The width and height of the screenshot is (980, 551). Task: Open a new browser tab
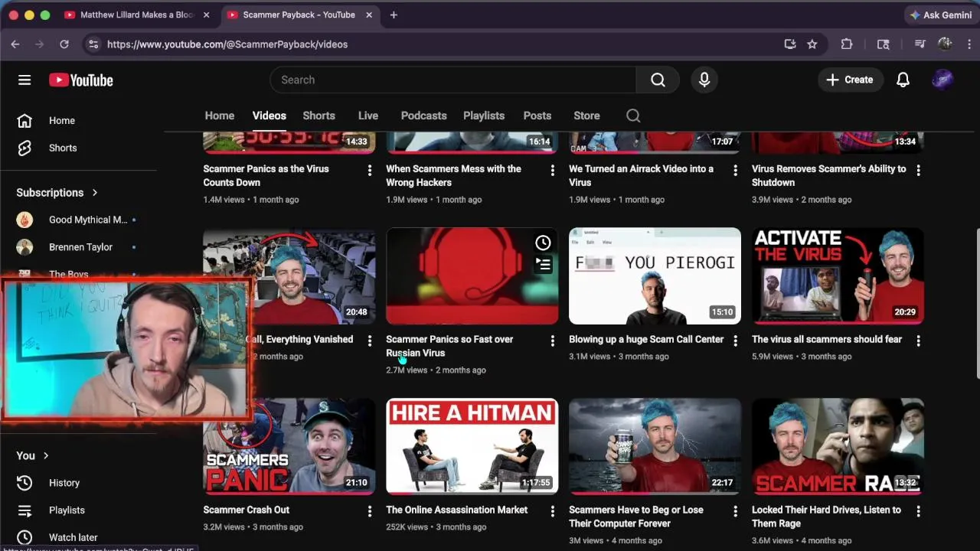click(394, 15)
